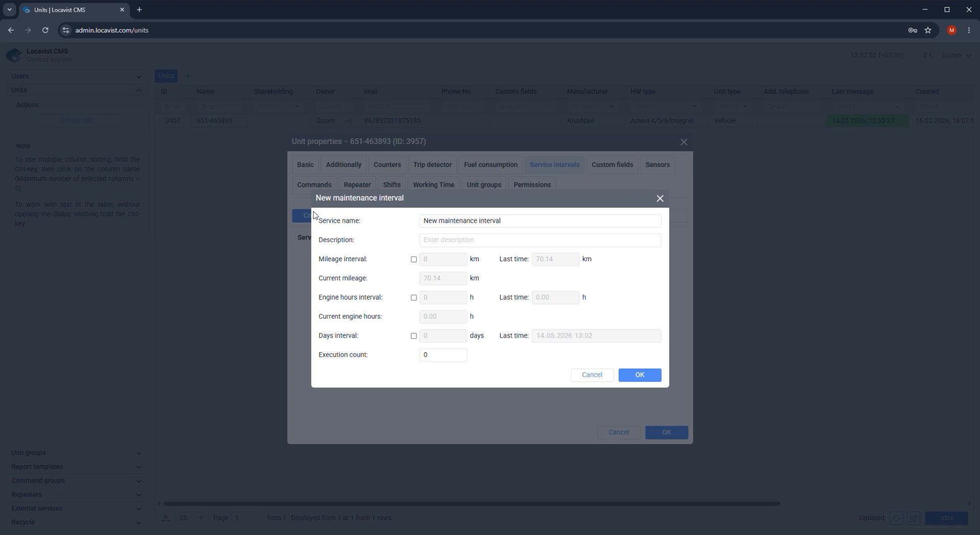This screenshot has width=980, height=535.
Task: Click the Service name input field
Action: [540, 221]
